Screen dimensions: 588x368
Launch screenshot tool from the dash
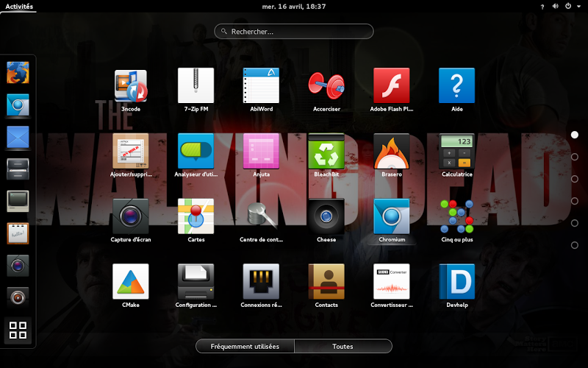[x=18, y=266]
